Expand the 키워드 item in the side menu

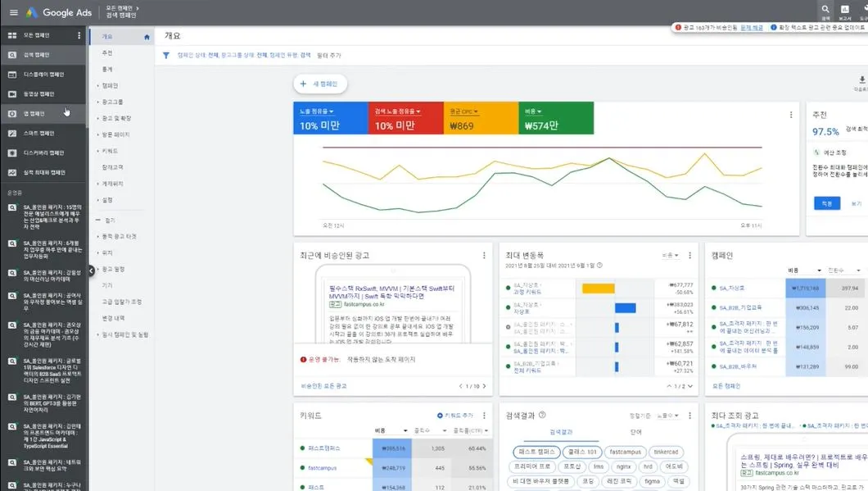pyautogui.click(x=110, y=151)
